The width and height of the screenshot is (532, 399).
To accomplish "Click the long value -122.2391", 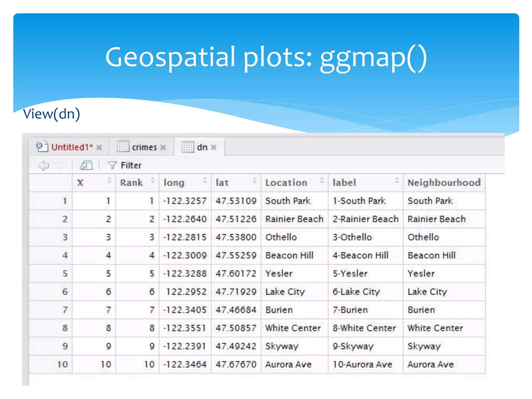I will 185,346.
